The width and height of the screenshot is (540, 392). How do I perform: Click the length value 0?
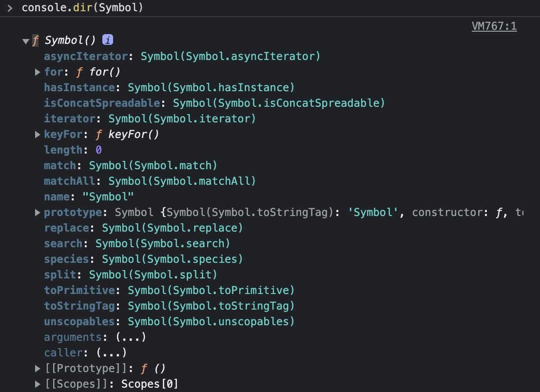98,150
